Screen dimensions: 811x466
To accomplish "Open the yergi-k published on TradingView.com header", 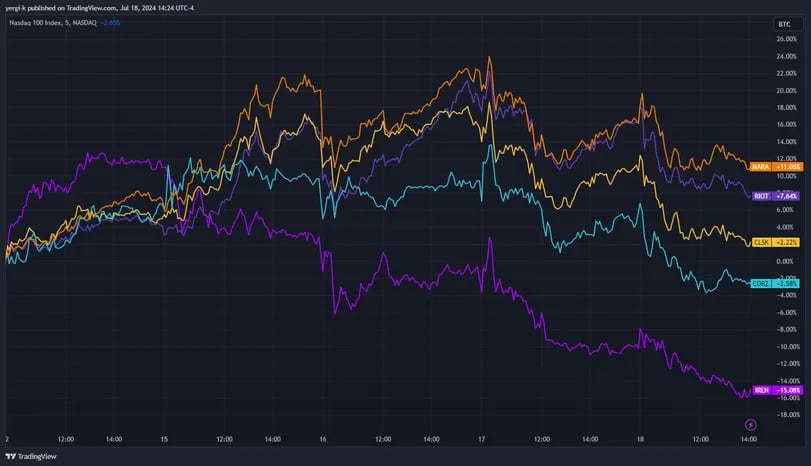I will click(99, 8).
